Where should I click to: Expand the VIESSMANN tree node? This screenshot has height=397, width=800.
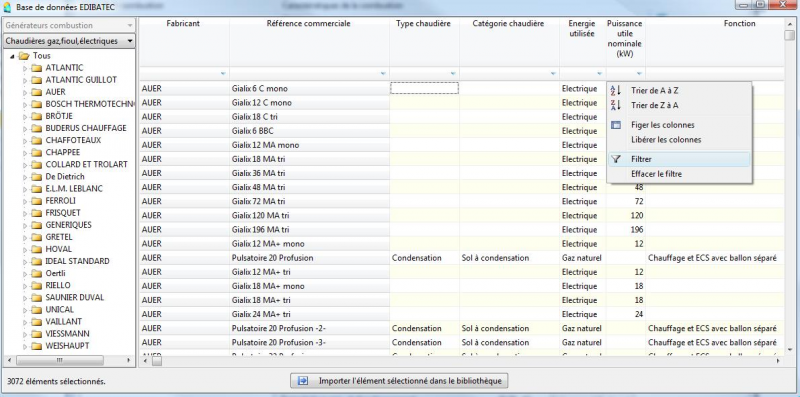point(25,334)
